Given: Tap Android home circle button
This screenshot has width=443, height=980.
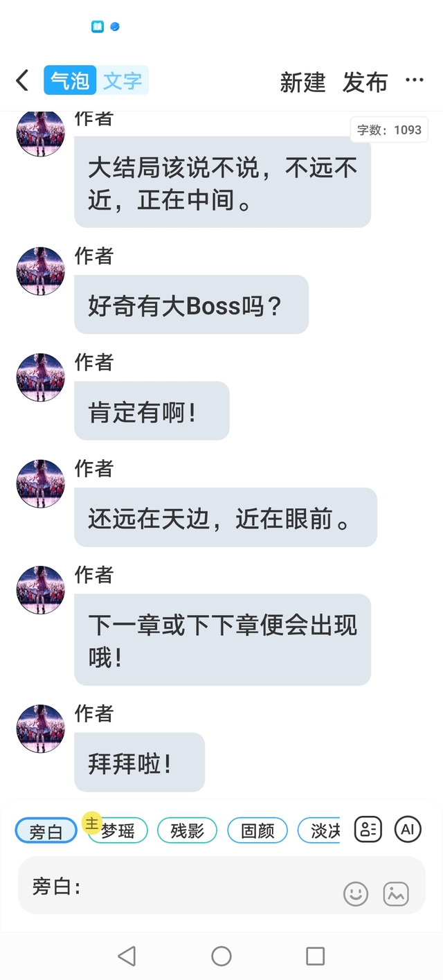Looking at the screenshot, I should pyautogui.click(x=221, y=956).
